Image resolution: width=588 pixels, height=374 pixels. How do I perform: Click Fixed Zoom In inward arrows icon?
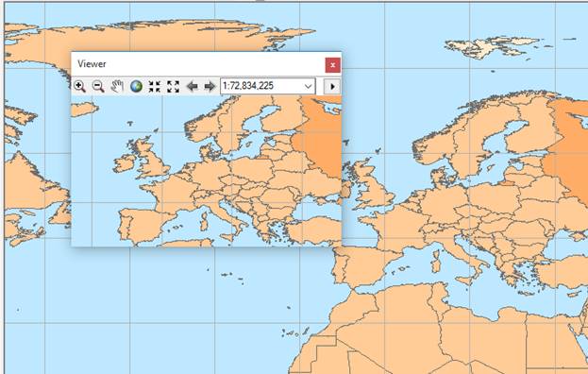coord(155,86)
